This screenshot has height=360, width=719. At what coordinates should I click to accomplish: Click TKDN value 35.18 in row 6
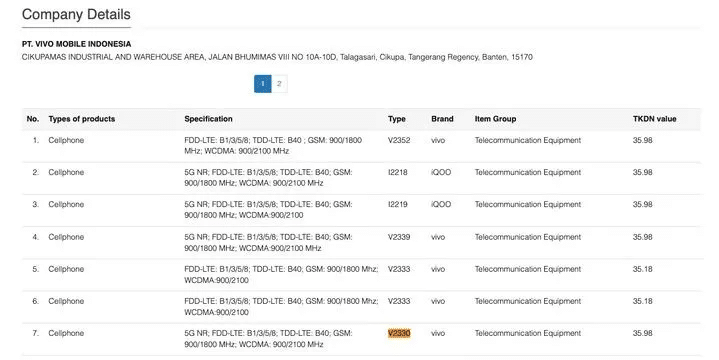(642, 301)
